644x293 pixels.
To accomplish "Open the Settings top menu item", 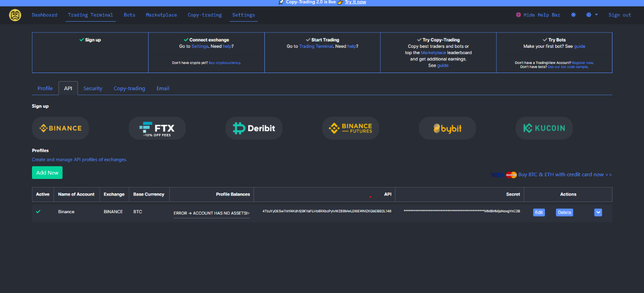I will (244, 15).
